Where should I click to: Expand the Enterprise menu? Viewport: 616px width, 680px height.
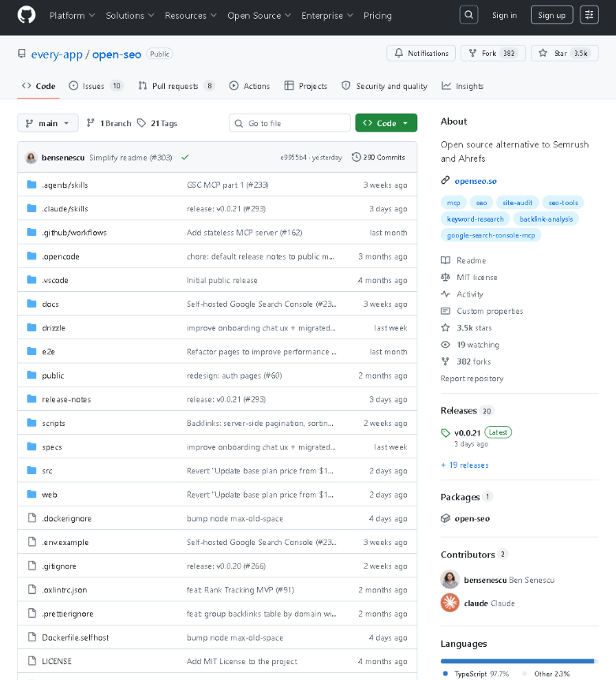(x=327, y=16)
